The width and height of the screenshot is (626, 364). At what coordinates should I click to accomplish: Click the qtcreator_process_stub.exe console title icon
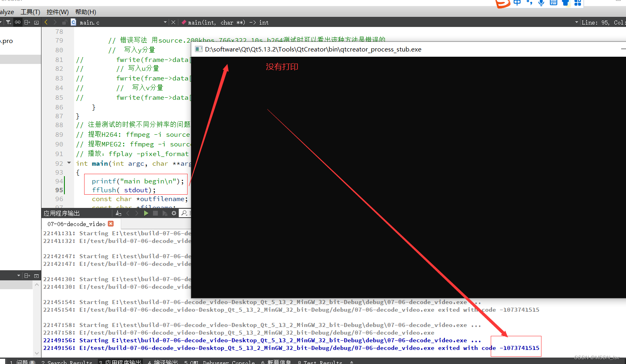(198, 49)
